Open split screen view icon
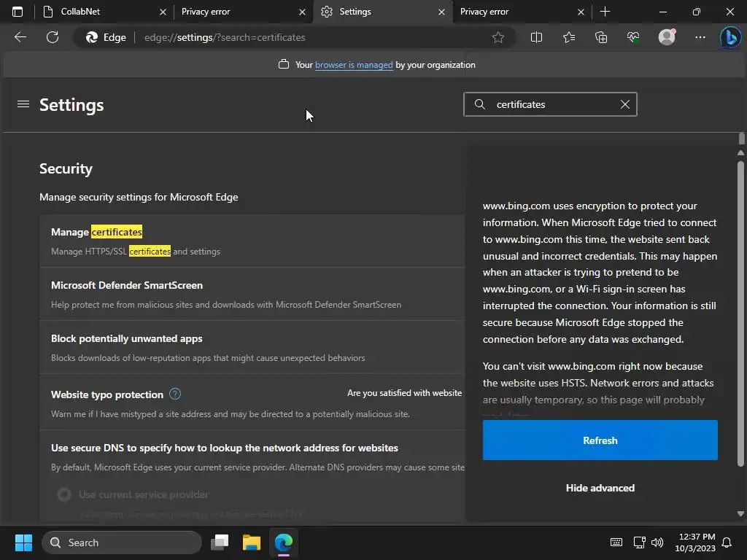 (536, 37)
